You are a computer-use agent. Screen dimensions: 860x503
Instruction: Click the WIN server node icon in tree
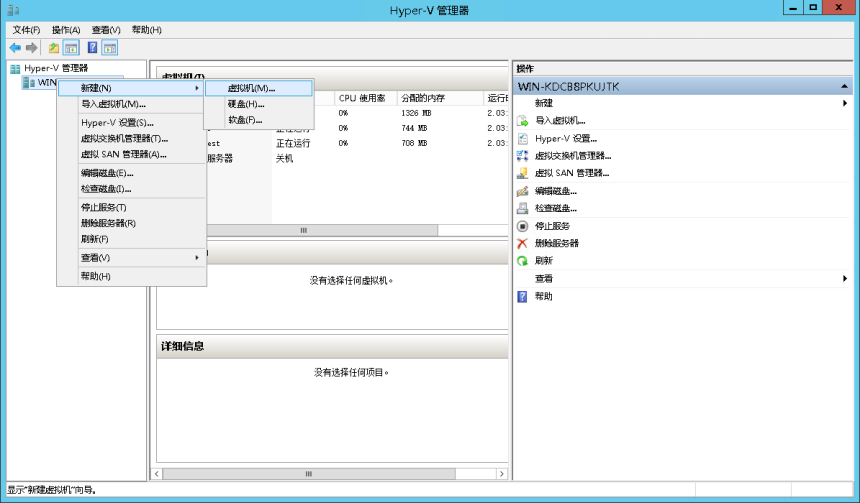point(29,82)
